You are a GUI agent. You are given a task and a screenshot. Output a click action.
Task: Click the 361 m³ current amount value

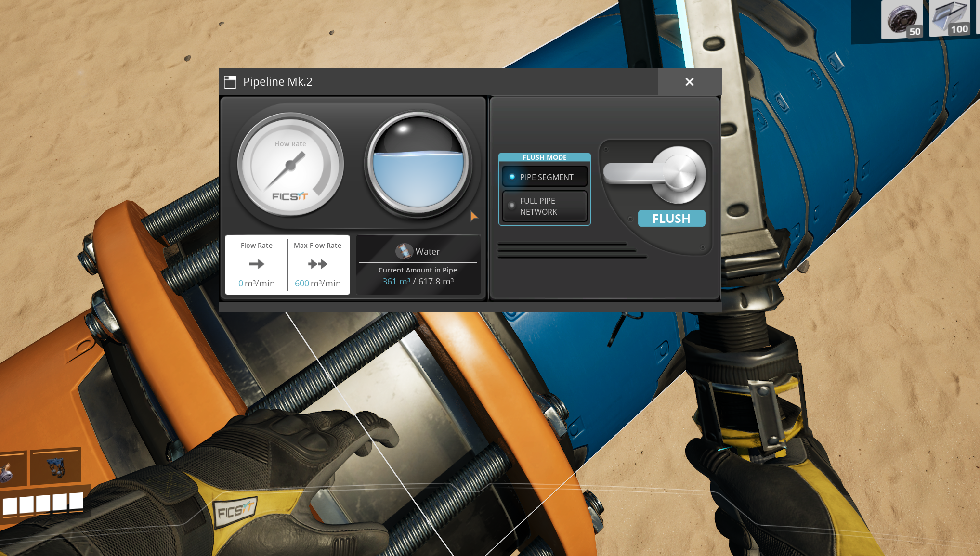click(396, 282)
